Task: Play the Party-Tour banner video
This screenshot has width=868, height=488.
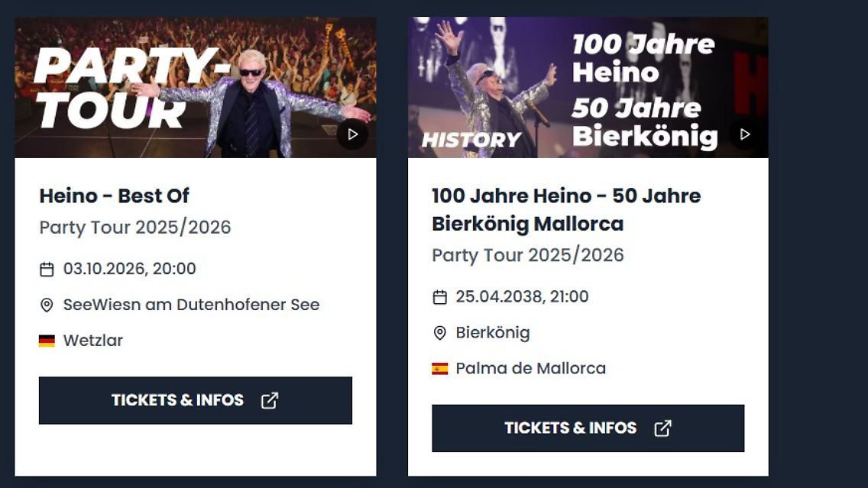Action: [x=352, y=134]
